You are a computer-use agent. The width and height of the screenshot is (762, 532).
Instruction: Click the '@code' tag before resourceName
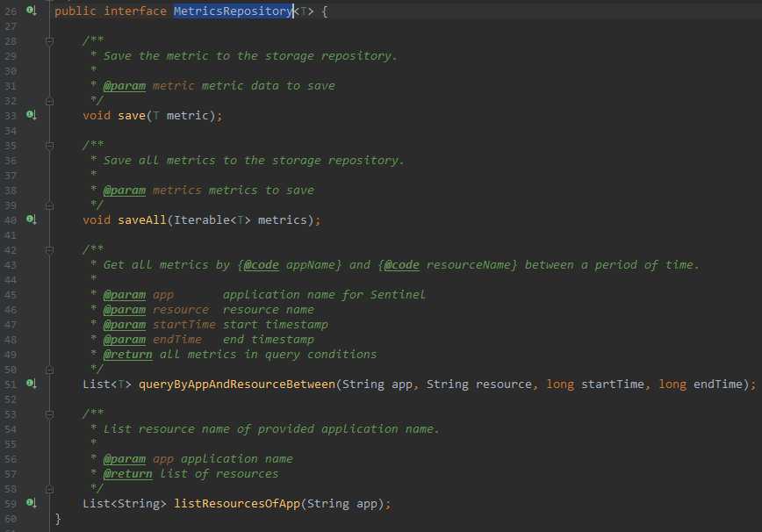(x=401, y=265)
